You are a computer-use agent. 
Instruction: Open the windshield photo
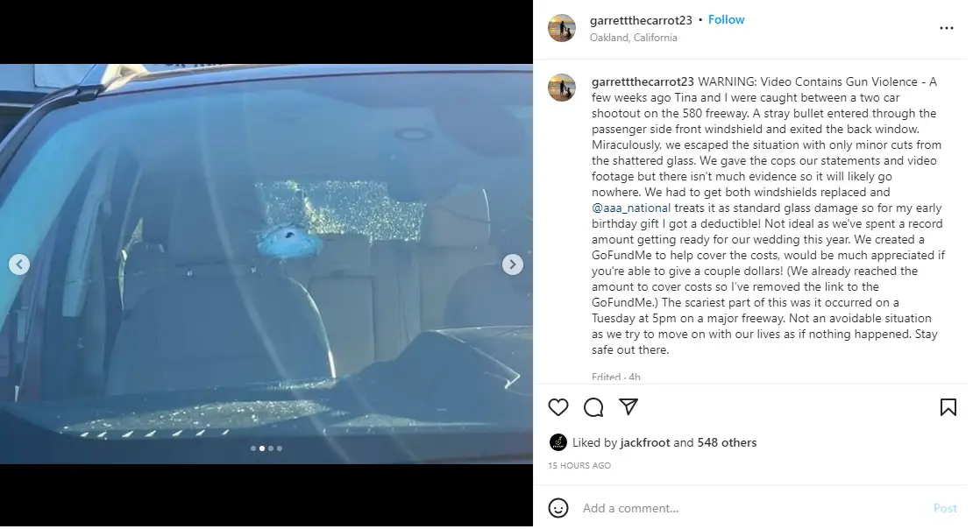[266, 264]
